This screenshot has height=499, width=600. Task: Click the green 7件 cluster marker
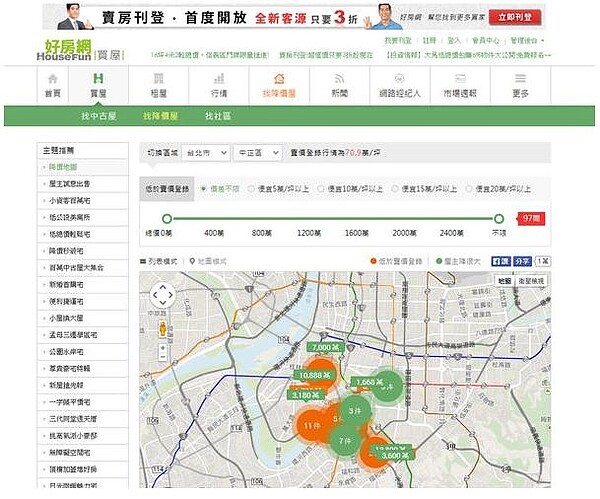[345, 441]
